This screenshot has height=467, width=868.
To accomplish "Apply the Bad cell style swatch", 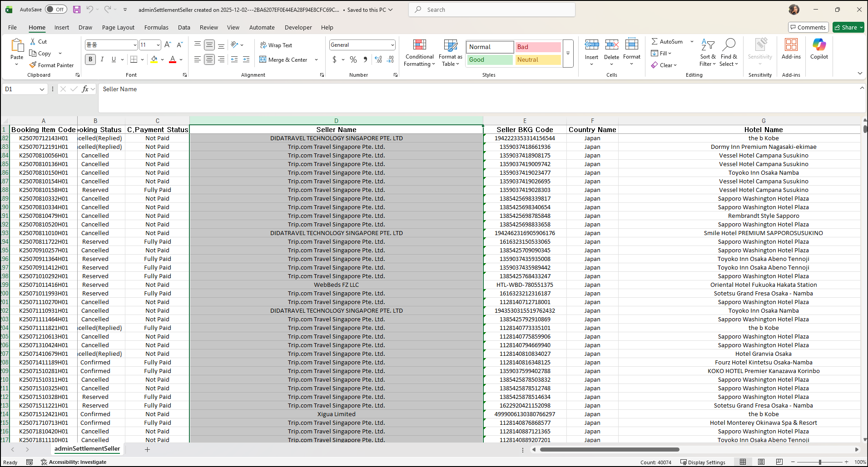I will pos(538,47).
